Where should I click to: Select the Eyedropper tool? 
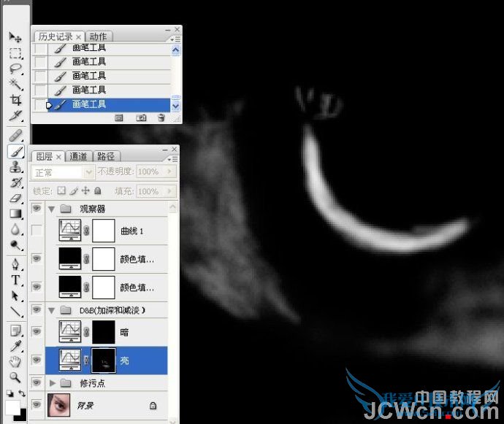point(15,346)
